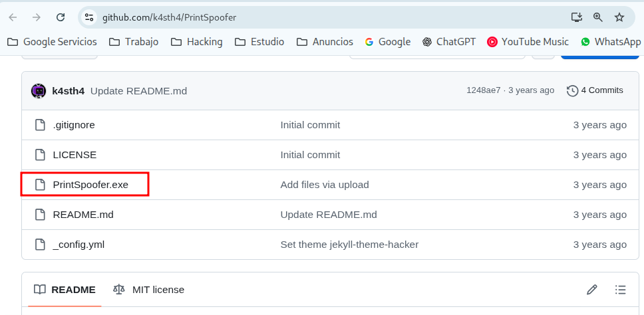Bookmark this page with the star icon
Viewport: 644px width, 315px height.
click(x=619, y=17)
